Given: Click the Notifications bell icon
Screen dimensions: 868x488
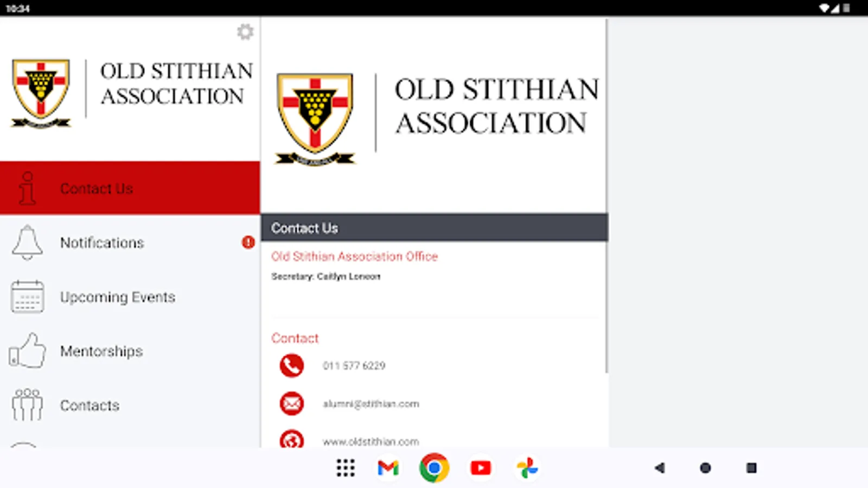Looking at the screenshot, I should point(27,242).
